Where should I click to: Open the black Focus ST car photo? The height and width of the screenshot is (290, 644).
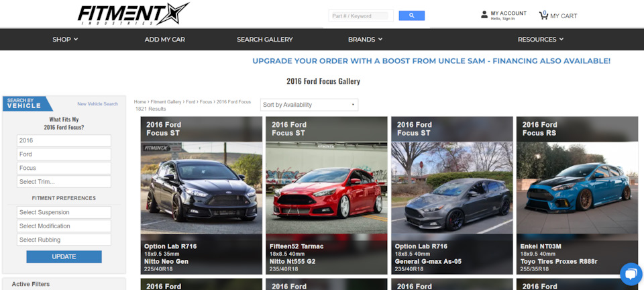[201, 188]
